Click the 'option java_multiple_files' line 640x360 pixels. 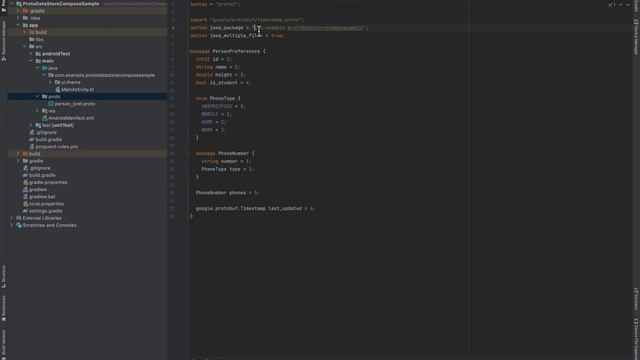[x=237, y=36]
